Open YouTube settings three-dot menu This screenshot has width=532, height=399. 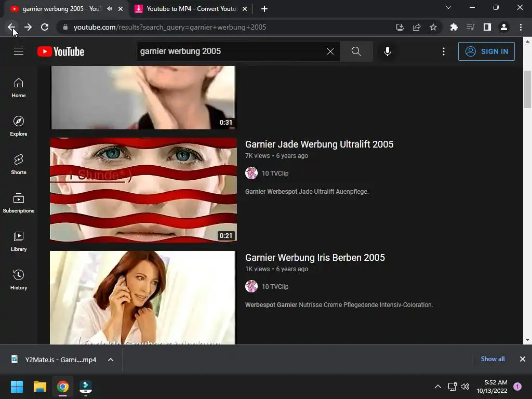[444, 51]
